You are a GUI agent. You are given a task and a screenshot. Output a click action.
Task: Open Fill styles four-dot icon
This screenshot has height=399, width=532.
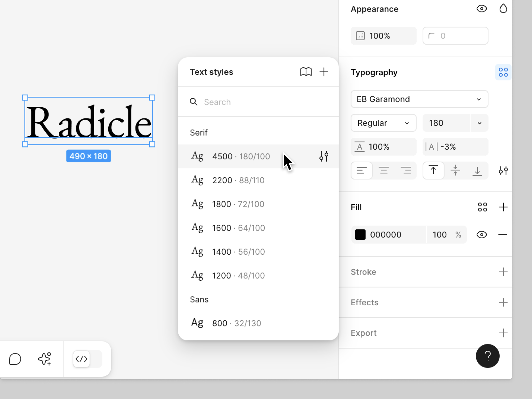click(x=482, y=207)
